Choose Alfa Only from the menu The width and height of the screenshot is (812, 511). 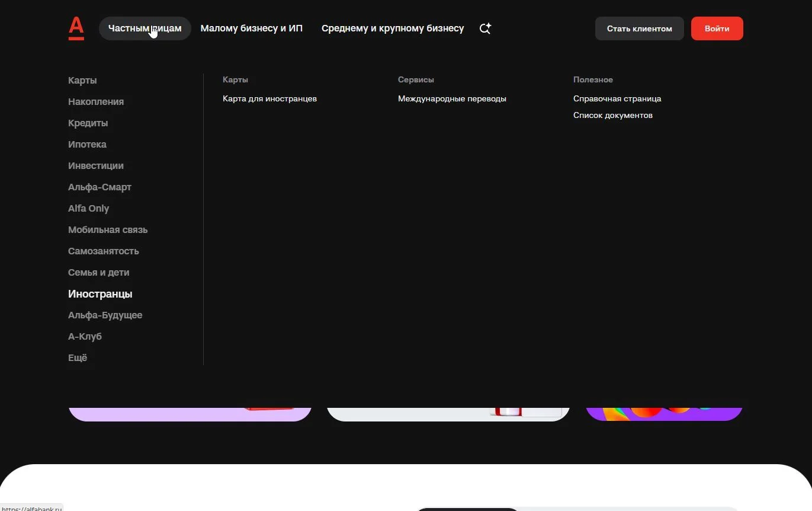point(89,209)
